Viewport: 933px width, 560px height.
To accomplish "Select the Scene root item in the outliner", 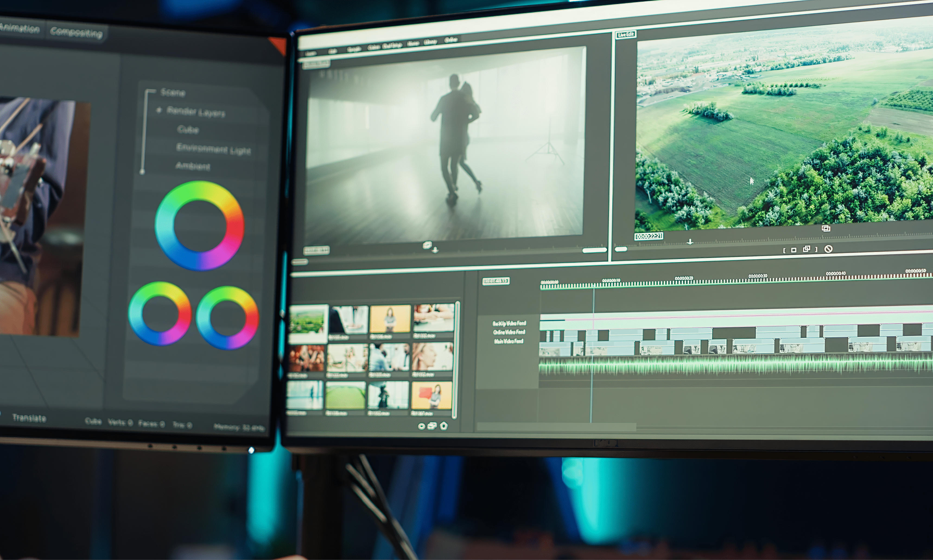I will [x=173, y=92].
